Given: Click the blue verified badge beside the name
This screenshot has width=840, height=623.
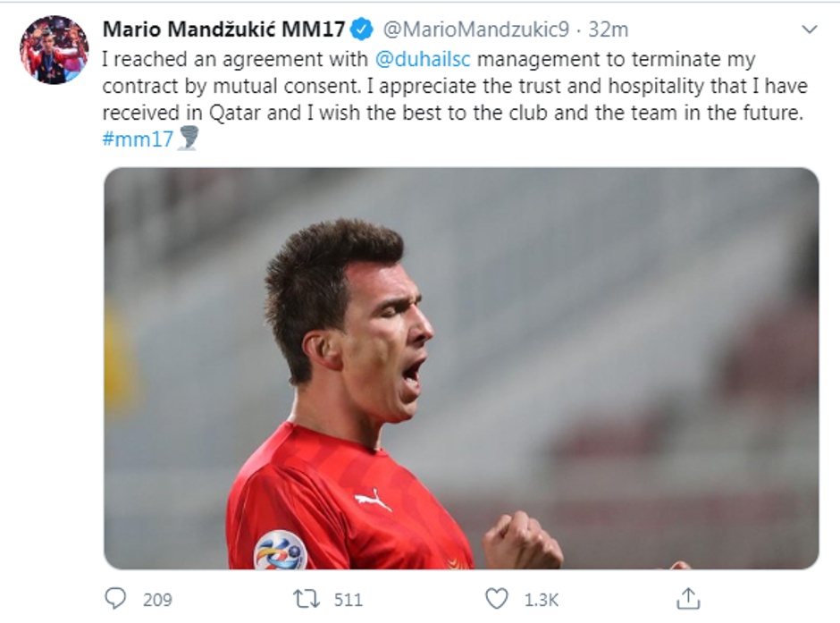Looking at the screenshot, I should pyautogui.click(x=362, y=29).
